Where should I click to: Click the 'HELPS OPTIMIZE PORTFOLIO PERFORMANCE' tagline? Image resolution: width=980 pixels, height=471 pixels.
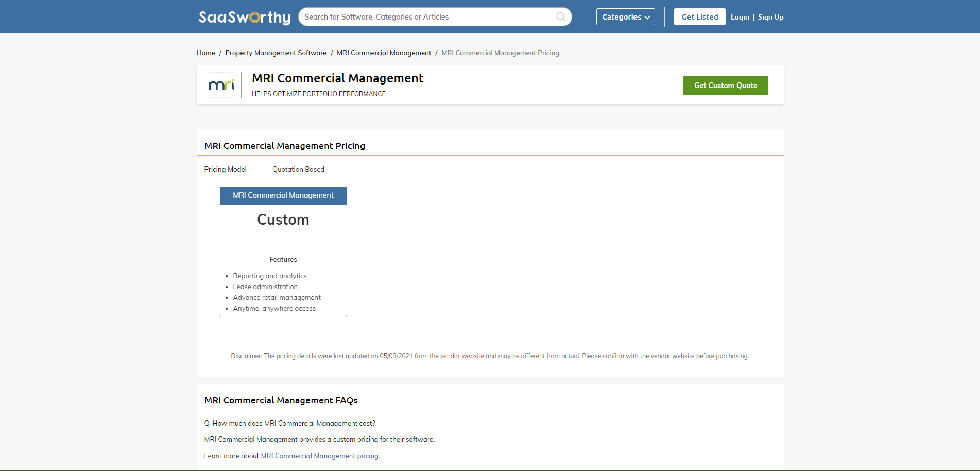319,94
